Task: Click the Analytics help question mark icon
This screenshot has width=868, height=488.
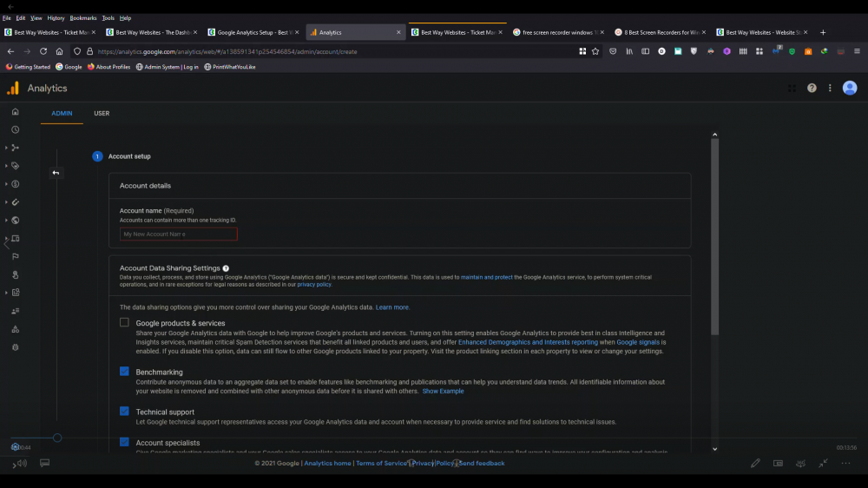Action: tap(812, 89)
